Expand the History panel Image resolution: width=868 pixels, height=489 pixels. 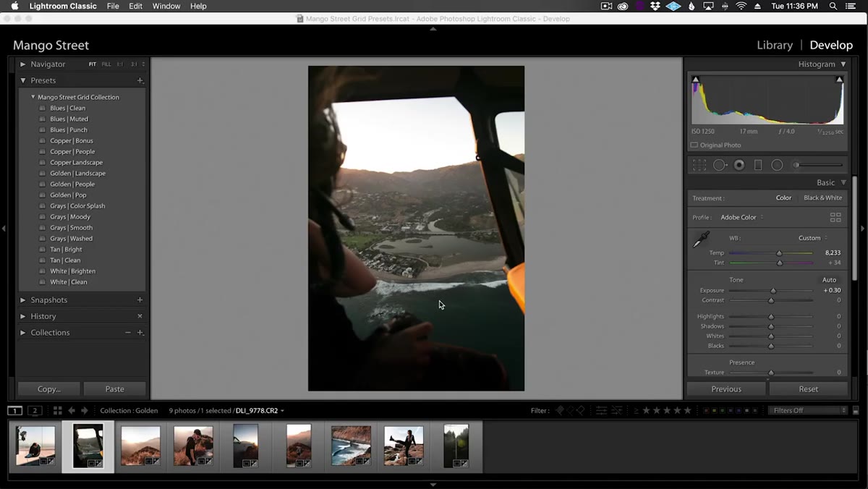23,316
